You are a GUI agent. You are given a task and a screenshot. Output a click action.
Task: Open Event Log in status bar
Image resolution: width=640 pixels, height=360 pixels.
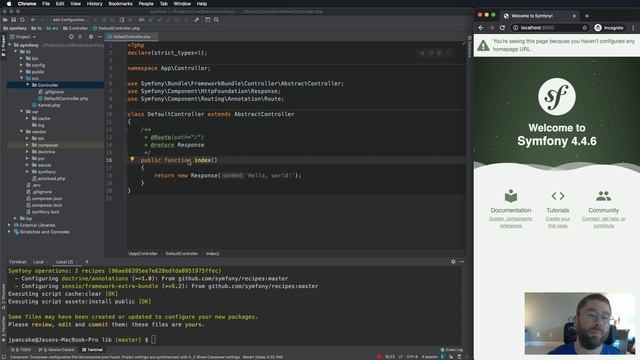tap(452, 350)
